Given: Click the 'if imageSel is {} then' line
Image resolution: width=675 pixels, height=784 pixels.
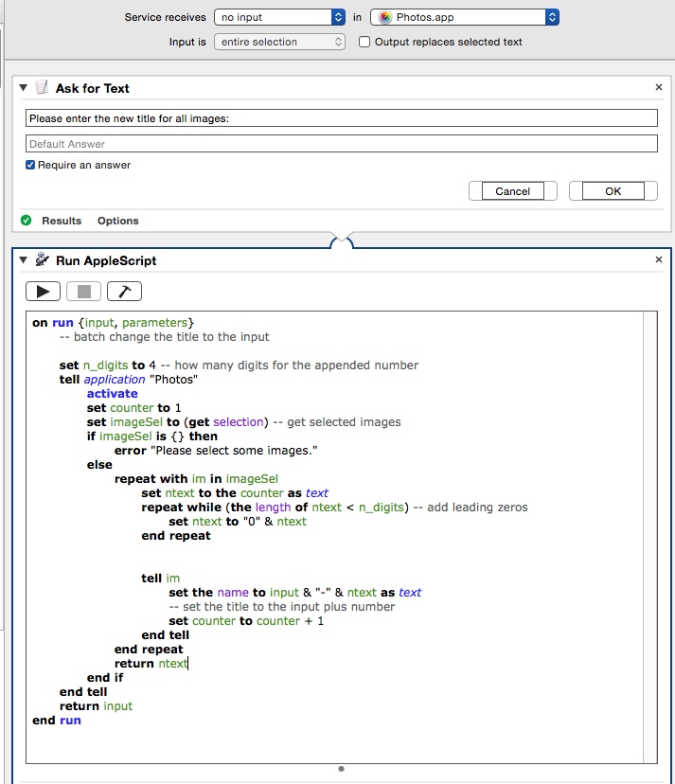Looking at the screenshot, I should (152, 437).
